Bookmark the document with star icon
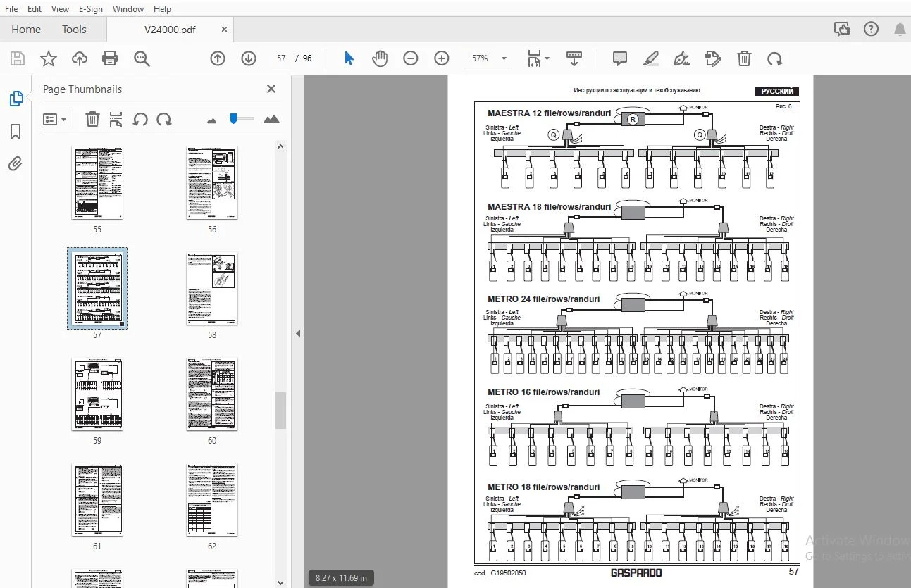The width and height of the screenshot is (911, 588). (49, 58)
